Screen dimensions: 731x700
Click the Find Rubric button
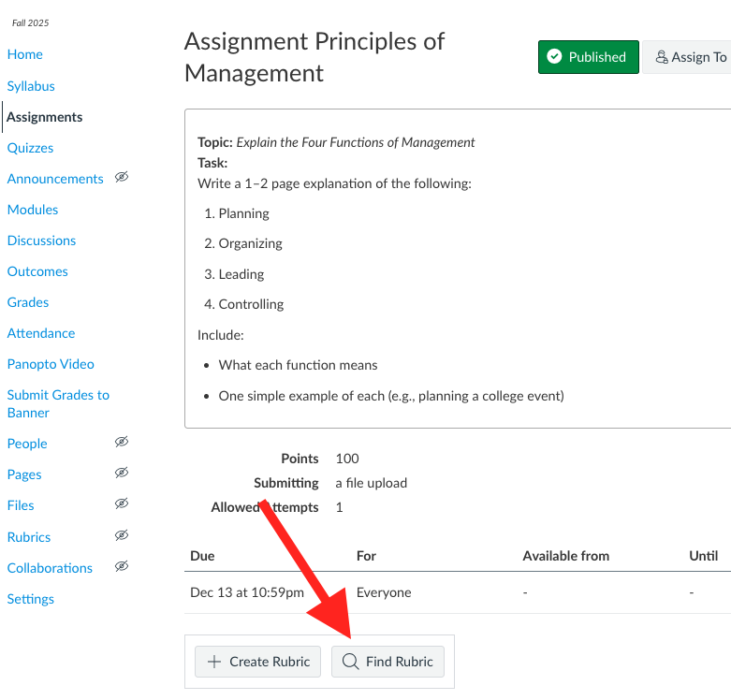[387, 662]
